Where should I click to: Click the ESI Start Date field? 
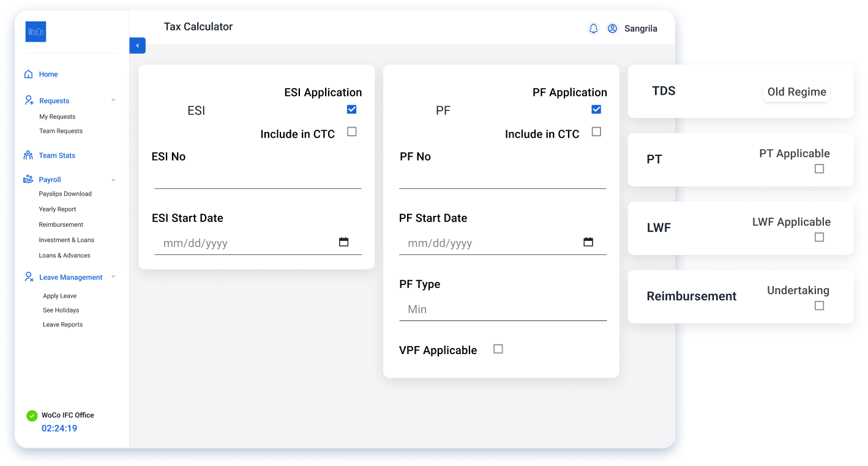pos(258,243)
